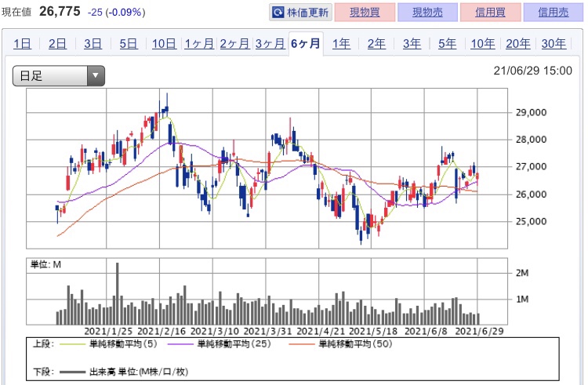Click the timestamp 21/06/29 15:00

[x=532, y=71]
